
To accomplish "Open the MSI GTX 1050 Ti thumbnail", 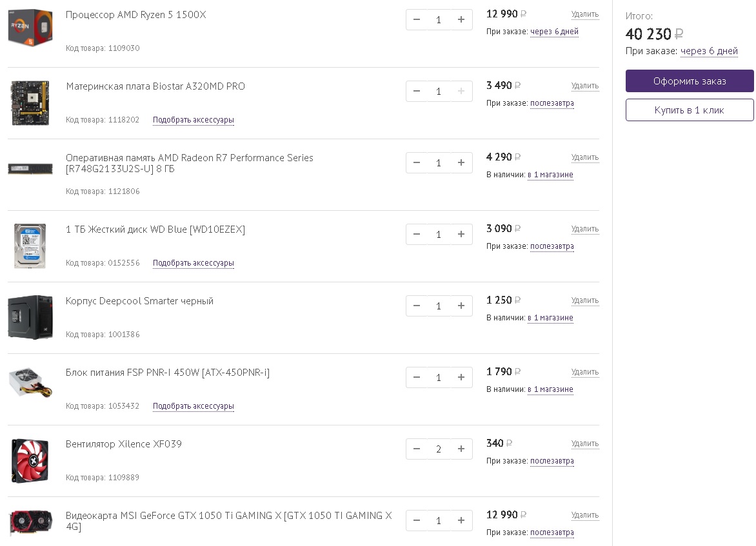I will [30, 521].
